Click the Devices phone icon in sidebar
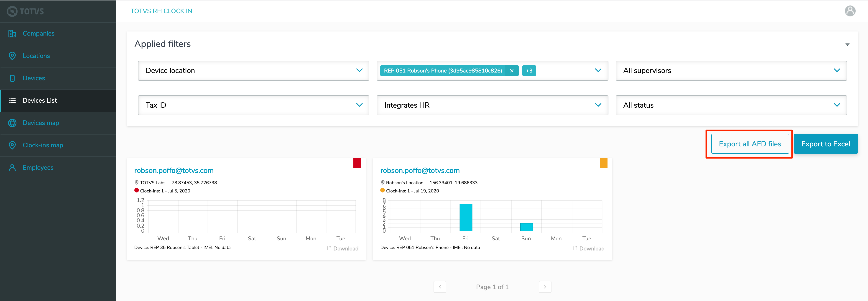The height and width of the screenshot is (301, 868). 12,78
